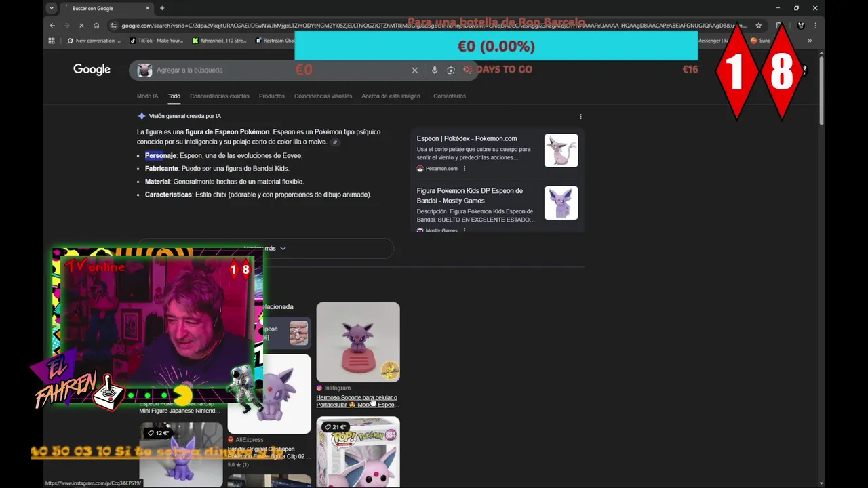Open Google Lens image search icon
868x488 pixels.
click(451, 70)
